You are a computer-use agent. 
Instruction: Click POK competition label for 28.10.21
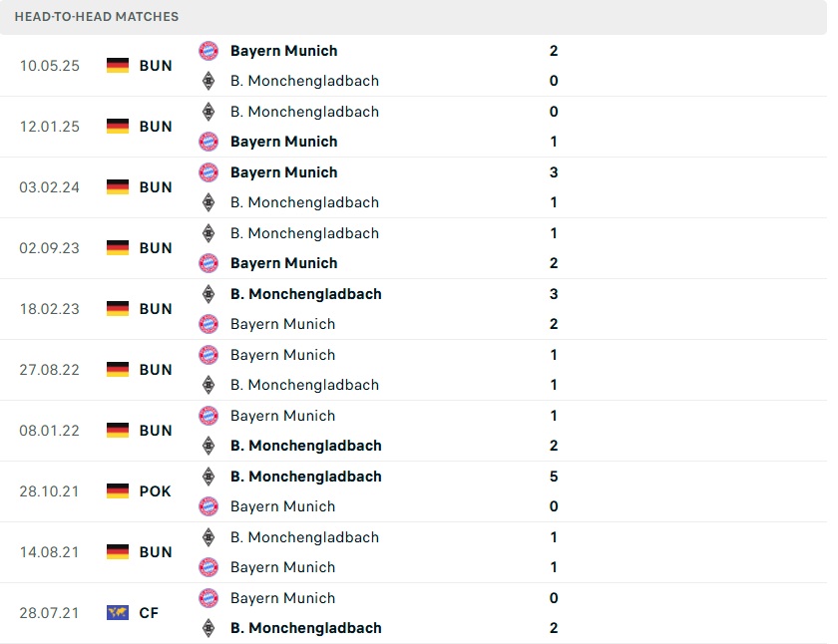pos(156,491)
